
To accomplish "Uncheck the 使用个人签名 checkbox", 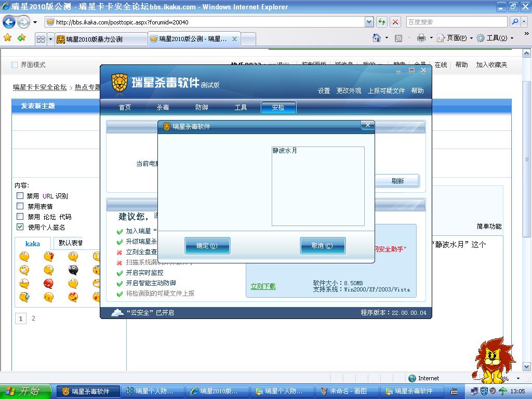I will (20, 227).
